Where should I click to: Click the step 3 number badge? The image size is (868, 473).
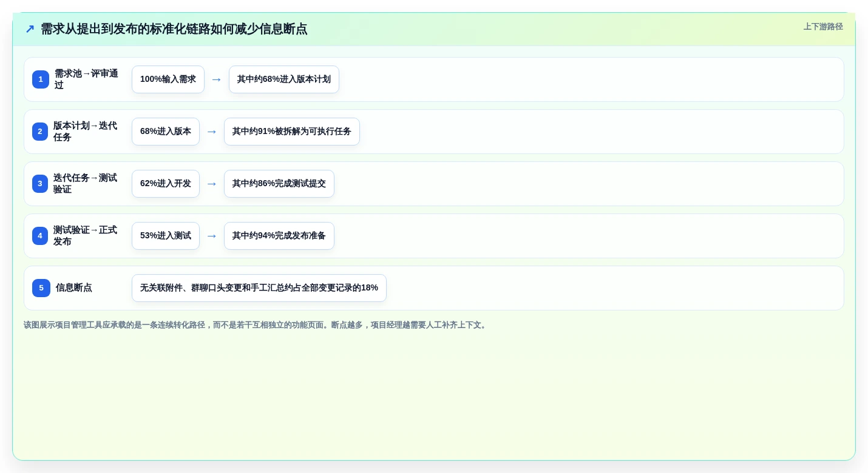coord(40,184)
